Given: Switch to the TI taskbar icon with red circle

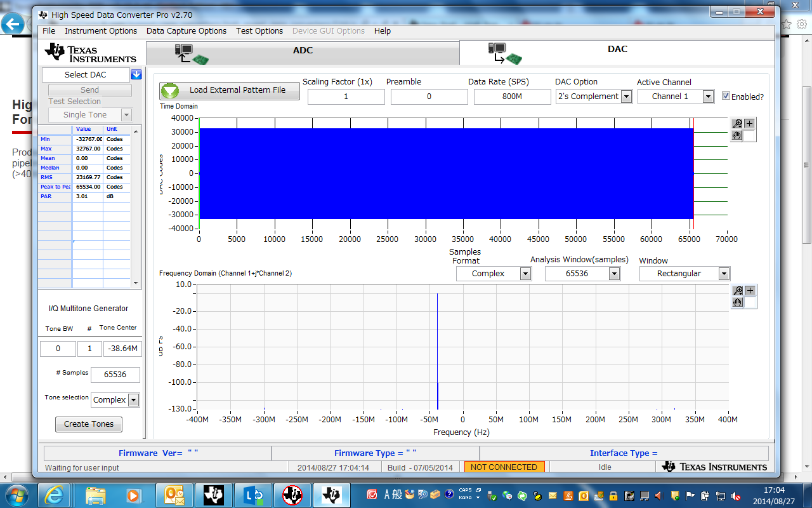Looking at the screenshot, I should coord(292,495).
